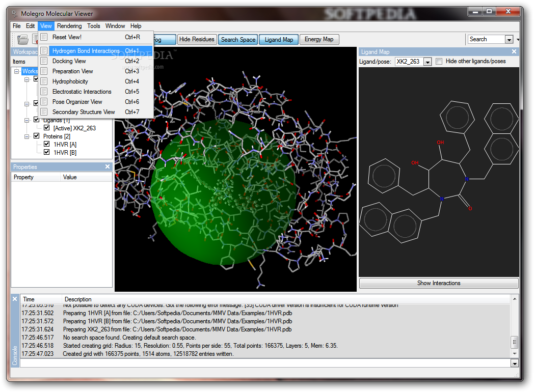Click the Property column header

36,177
